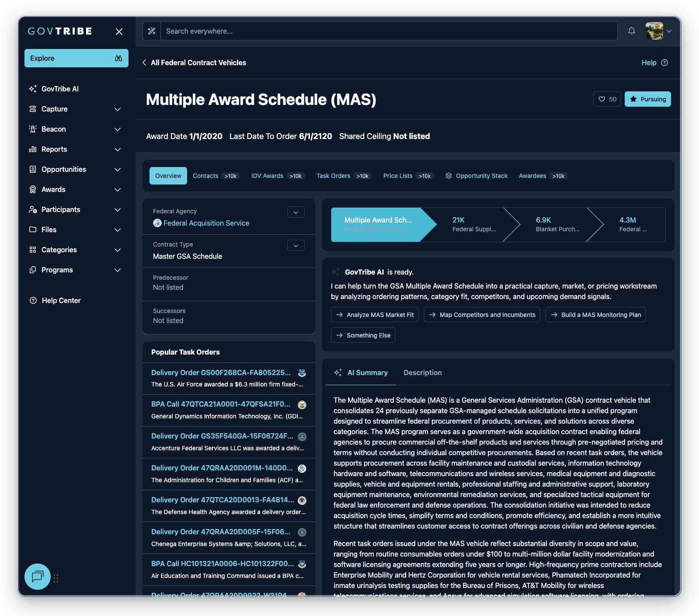
Task: Click the Something Else button
Action: pos(363,335)
